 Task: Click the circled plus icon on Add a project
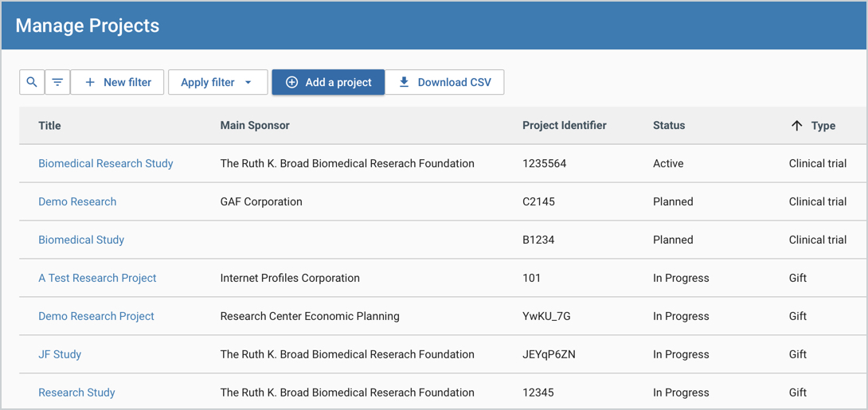[291, 82]
